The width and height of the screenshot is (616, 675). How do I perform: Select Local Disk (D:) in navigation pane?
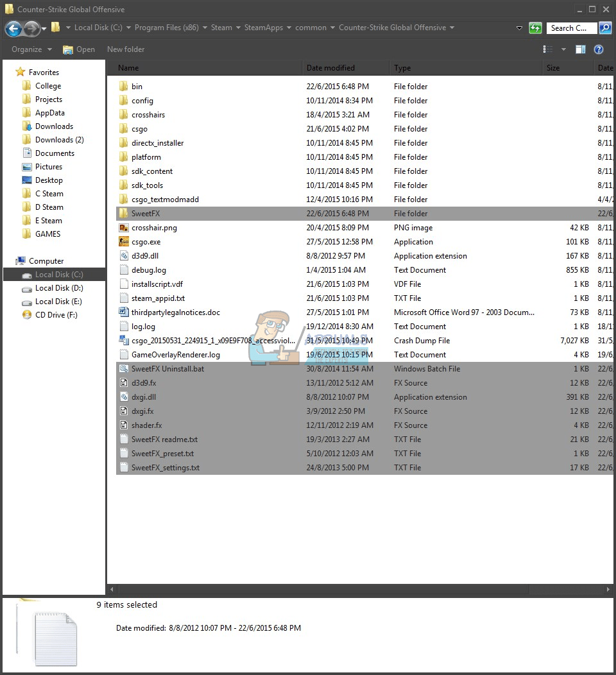59,288
